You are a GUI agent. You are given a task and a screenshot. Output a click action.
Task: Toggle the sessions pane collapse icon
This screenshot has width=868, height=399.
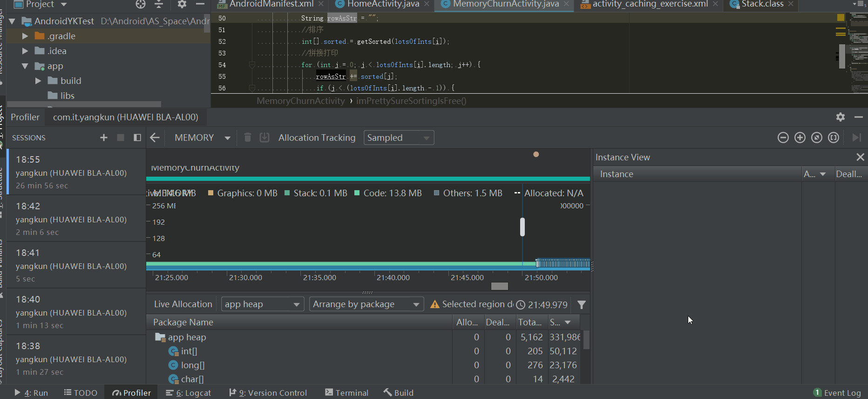[137, 138]
